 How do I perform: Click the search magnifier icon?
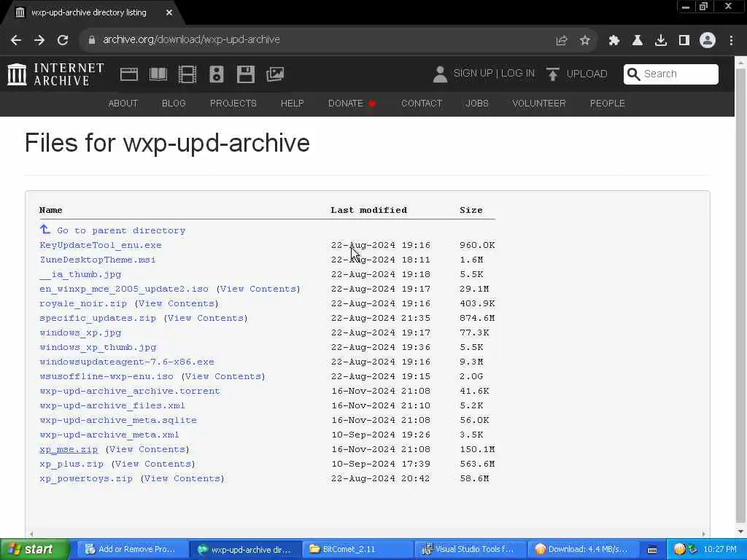point(633,74)
